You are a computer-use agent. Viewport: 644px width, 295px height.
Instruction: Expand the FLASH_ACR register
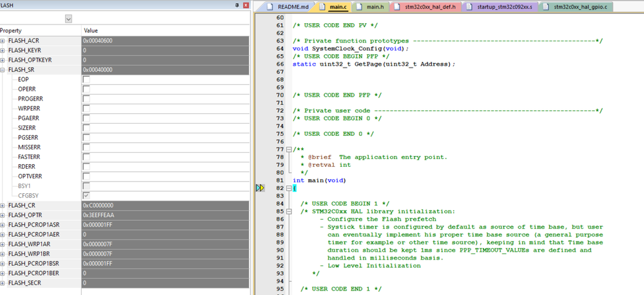pyautogui.click(x=3, y=41)
